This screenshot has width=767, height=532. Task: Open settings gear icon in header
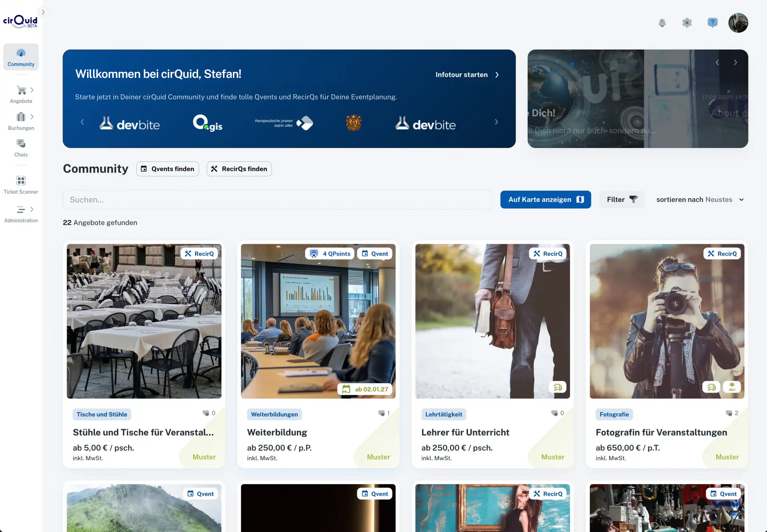coord(687,23)
